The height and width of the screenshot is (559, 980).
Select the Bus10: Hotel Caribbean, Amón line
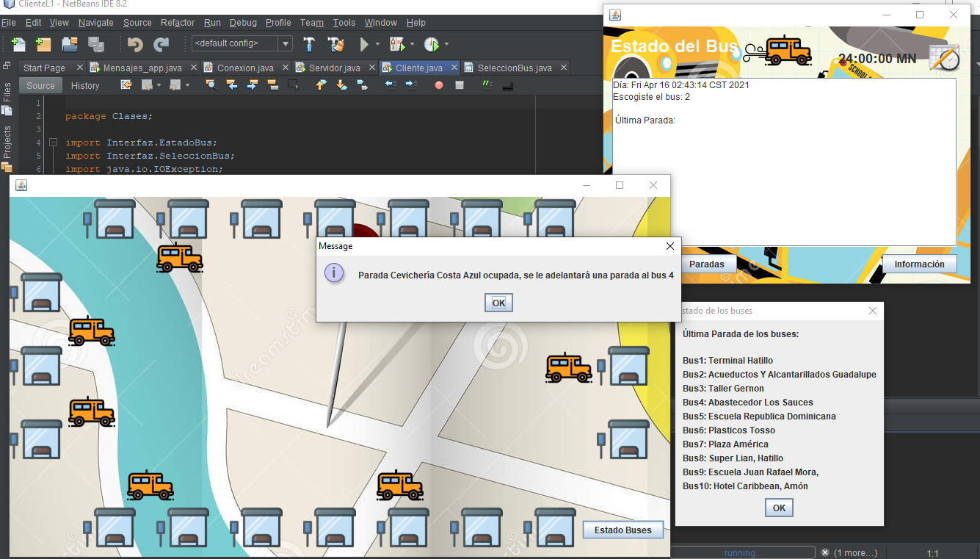pyautogui.click(x=745, y=486)
